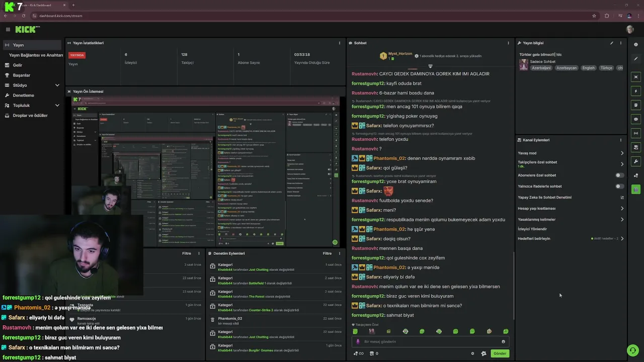Toggle the wrench panel icon in right toolbar
This screenshot has width=644, height=362.
pos(636,161)
